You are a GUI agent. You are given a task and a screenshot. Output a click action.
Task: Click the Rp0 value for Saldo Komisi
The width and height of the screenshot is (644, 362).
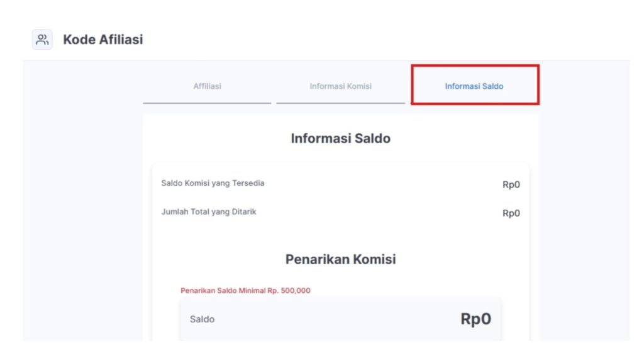pyautogui.click(x=511, y=184)
